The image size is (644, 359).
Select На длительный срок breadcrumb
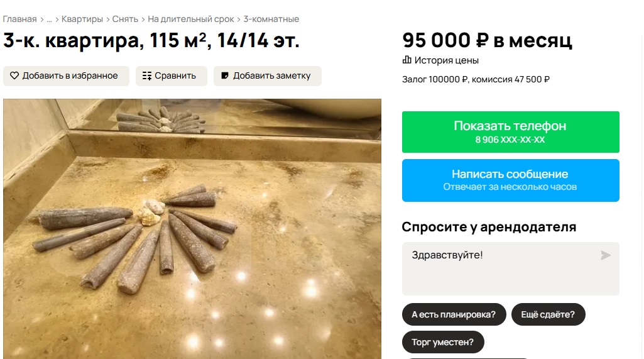point(191,19)
